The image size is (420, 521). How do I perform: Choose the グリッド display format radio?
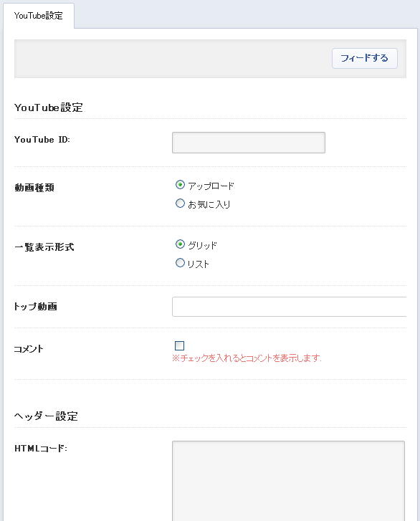click(180, 244)
